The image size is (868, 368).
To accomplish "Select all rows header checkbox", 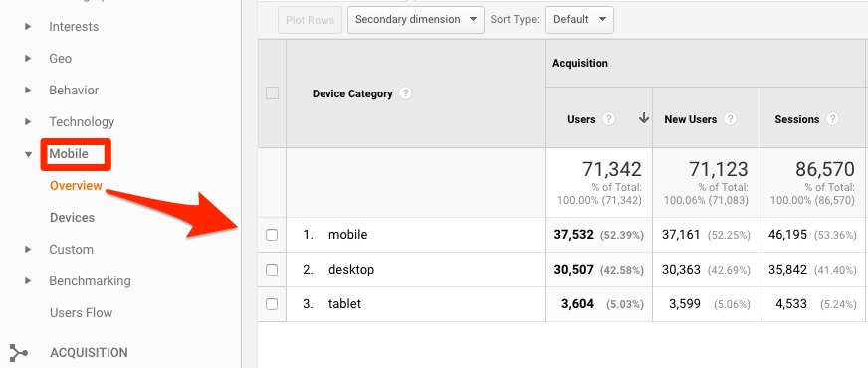I will tap(272, 93).
